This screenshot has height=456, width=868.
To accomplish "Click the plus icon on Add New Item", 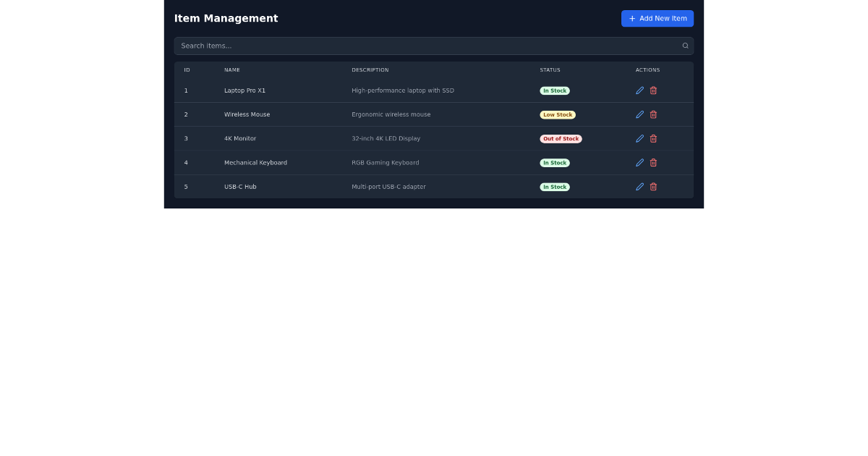I will 631,18.
